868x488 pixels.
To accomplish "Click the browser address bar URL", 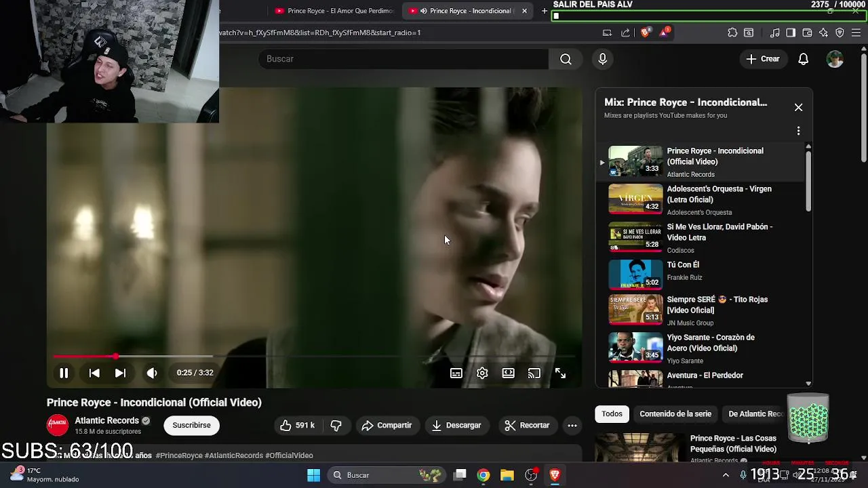I will [x=320, y=33].
